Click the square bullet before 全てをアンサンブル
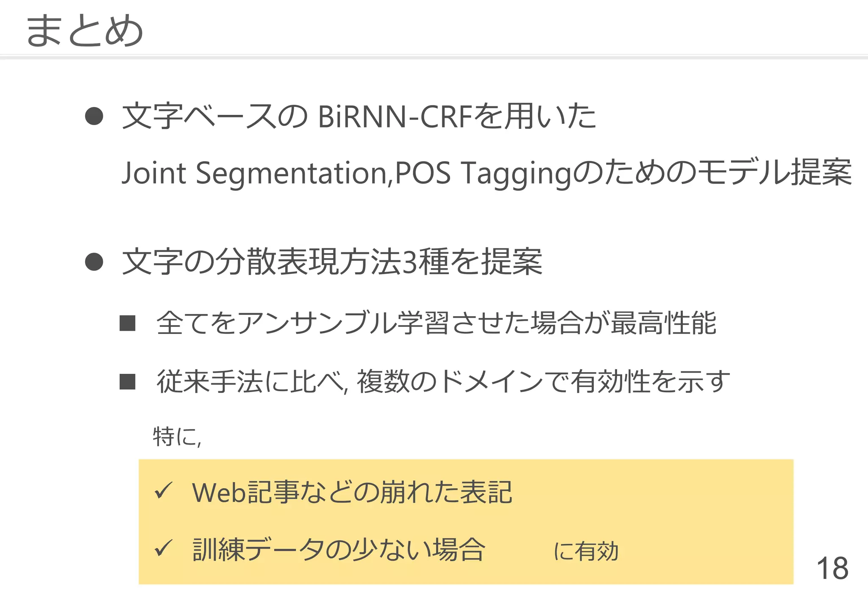 pyautogui.click(x=127, y=323)
